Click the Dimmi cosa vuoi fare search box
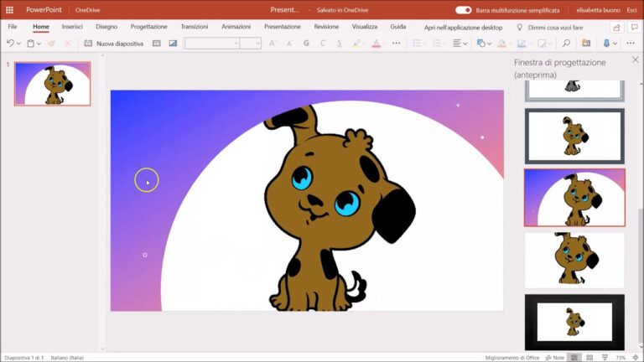The image size is (644, 362). click(x=550, y=28)
